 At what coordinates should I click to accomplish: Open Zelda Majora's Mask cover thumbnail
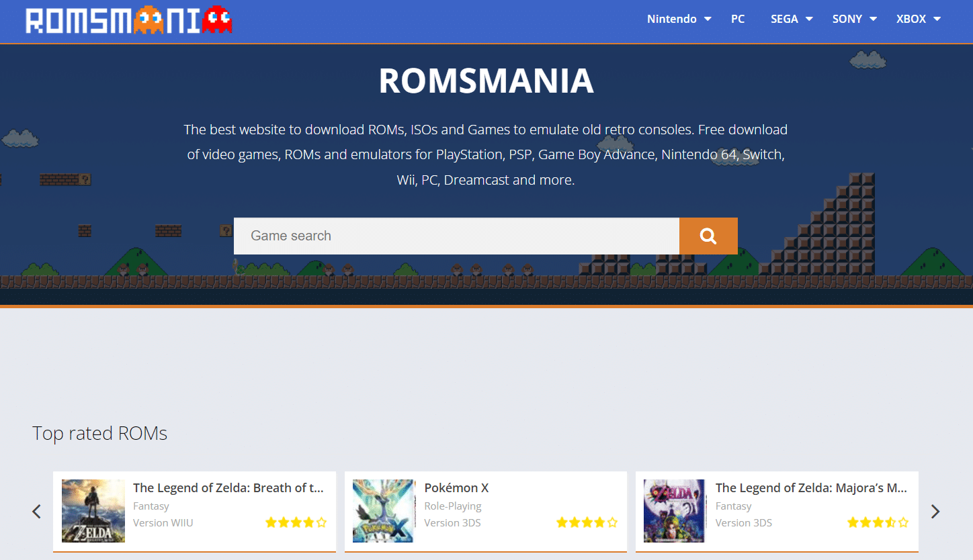(x=675, y=511)
